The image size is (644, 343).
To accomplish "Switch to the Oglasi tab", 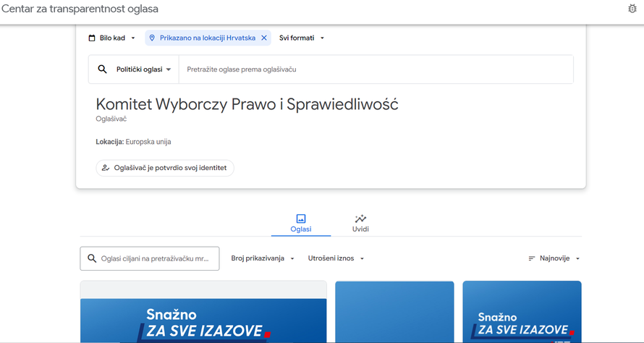I will coord(301,224).
